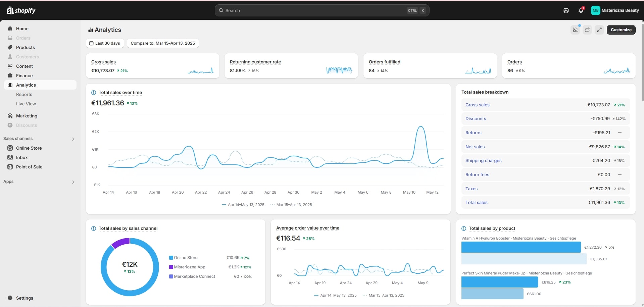
Task: Click the Customize button
Action: pos(621,30)
